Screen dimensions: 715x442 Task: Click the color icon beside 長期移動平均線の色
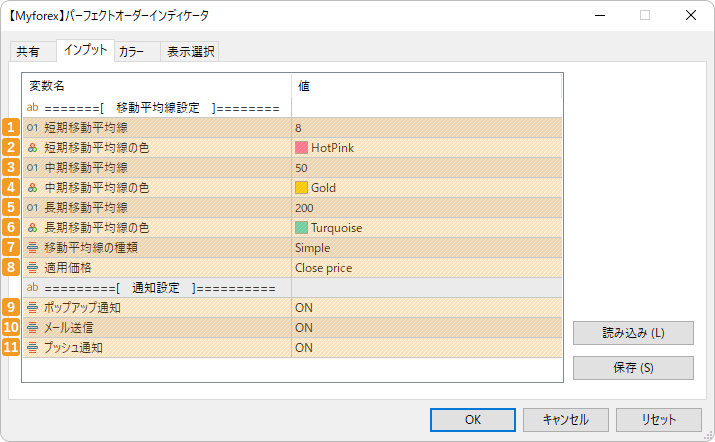pyautogui.click(x=32, y=228)
